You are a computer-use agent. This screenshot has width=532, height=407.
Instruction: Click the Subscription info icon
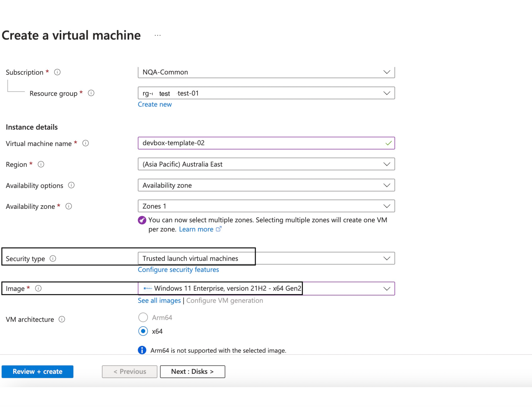click(57, 72)
